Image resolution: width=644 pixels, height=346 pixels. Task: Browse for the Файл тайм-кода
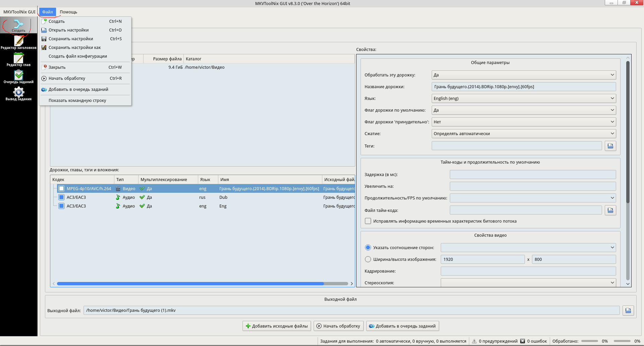(x=610, y=210)
